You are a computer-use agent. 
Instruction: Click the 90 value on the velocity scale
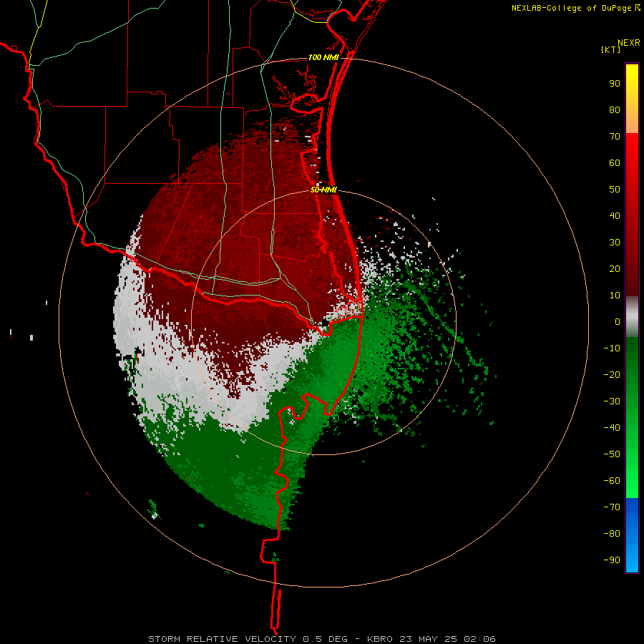coord(615,84)
